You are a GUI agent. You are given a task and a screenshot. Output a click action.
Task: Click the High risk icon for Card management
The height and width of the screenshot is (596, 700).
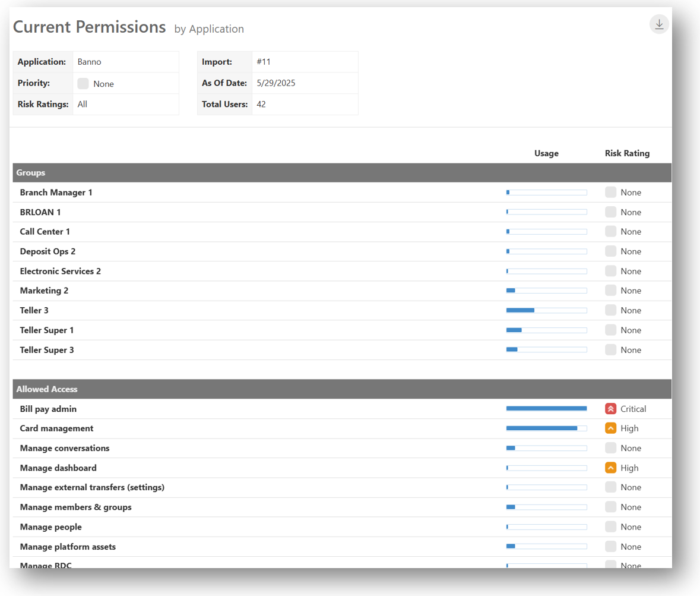click(x=610, y=428)
